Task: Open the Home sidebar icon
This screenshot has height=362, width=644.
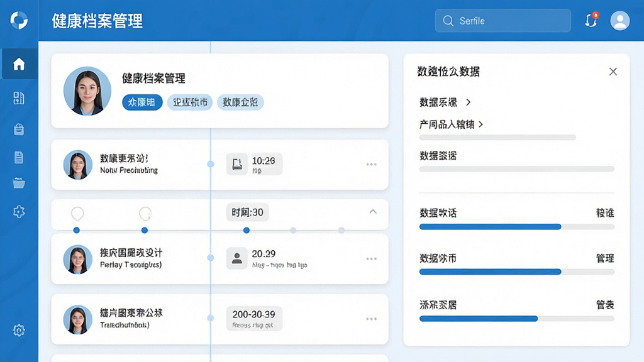Action: click(19, 64)
